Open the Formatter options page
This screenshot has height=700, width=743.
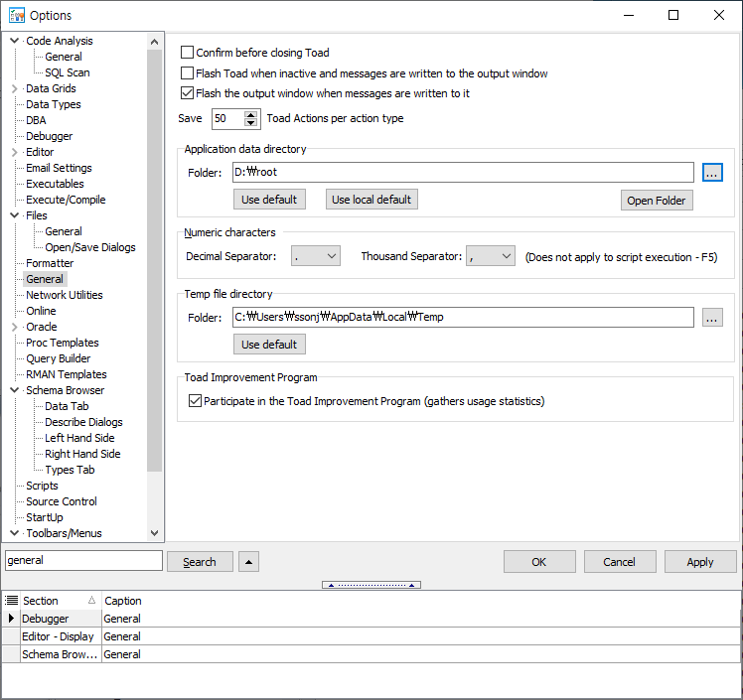(50, 263)
